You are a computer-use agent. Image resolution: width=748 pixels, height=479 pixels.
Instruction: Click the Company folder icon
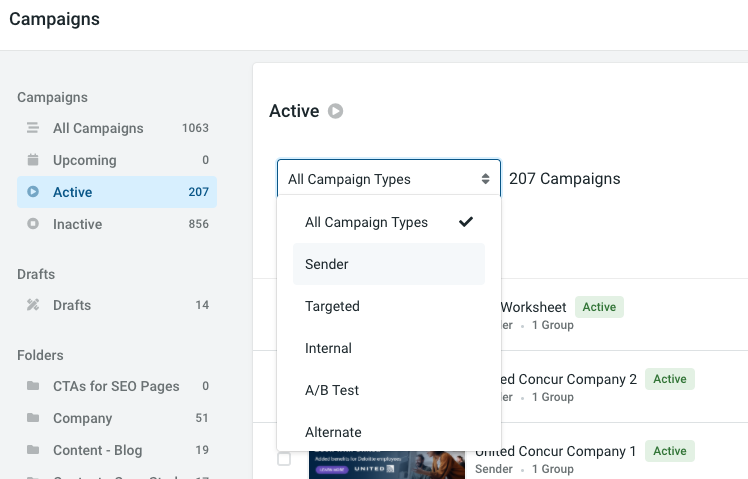(32, 417)
